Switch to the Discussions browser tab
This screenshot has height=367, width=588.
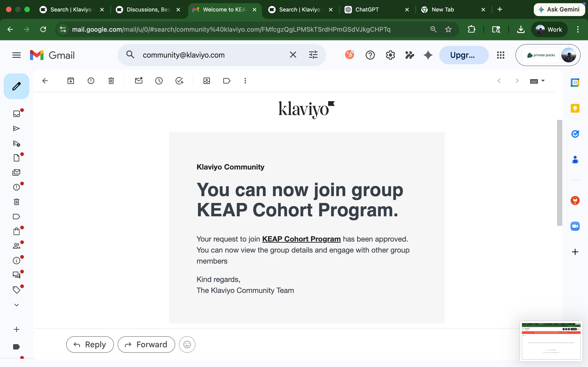click(x=148, y=9)
